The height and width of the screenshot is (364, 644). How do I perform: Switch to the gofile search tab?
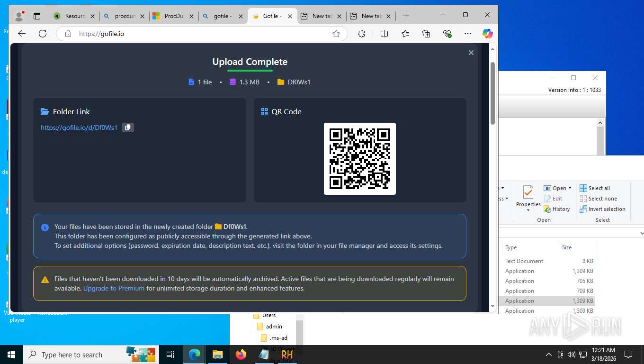(222, 16)
